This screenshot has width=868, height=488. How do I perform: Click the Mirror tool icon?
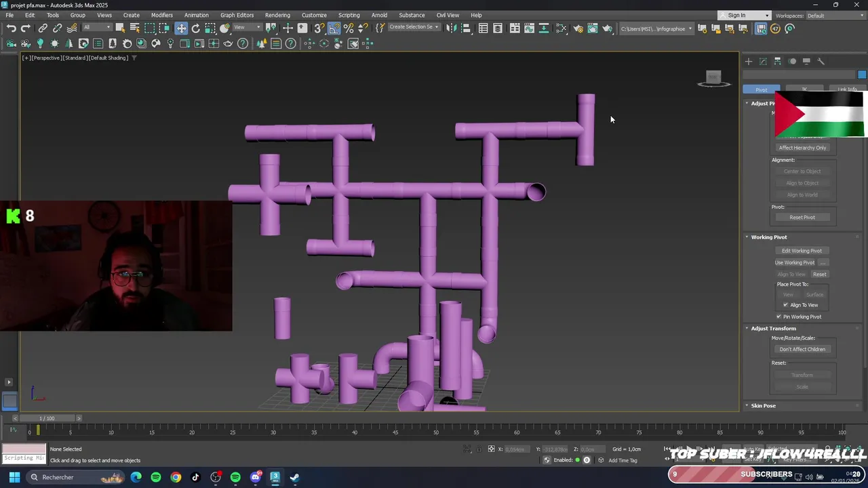[x=450, y=28]
